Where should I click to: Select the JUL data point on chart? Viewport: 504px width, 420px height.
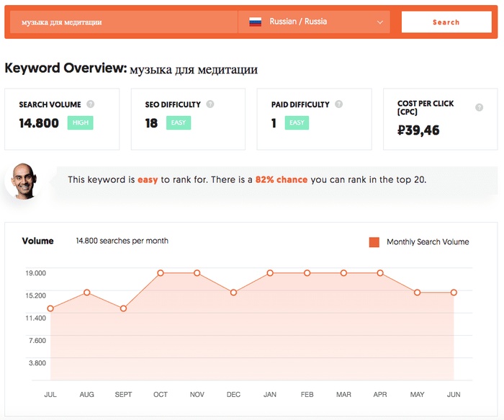pos(50,309)
